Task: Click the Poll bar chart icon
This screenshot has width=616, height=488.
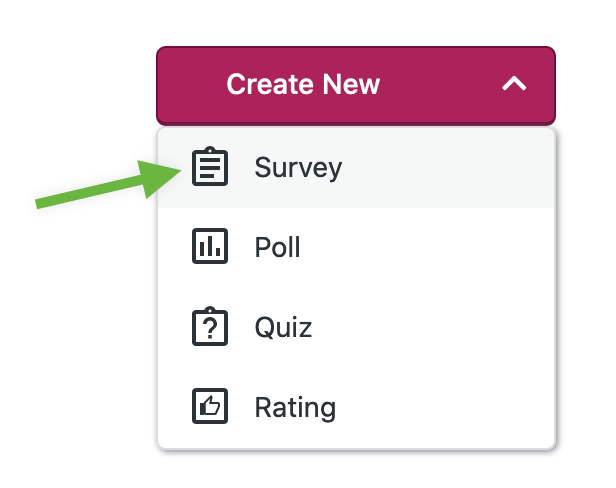Action: [x=210, y=247]
